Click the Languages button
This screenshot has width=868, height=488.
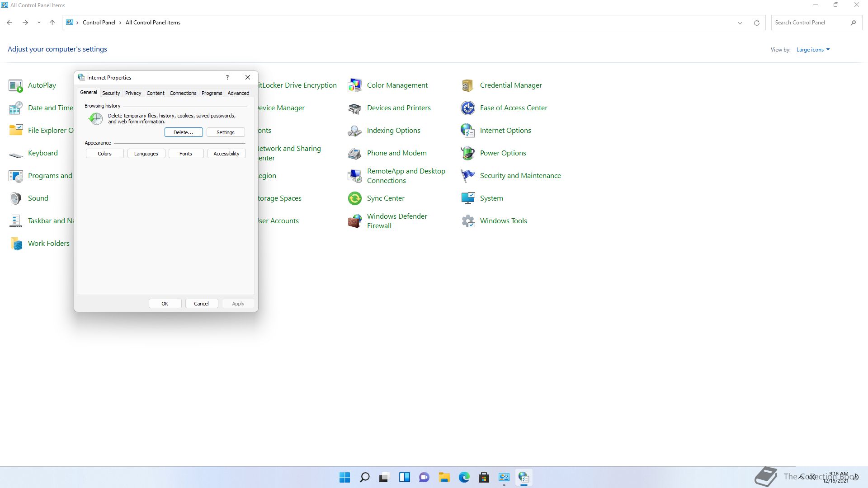(x=146, y=154)
